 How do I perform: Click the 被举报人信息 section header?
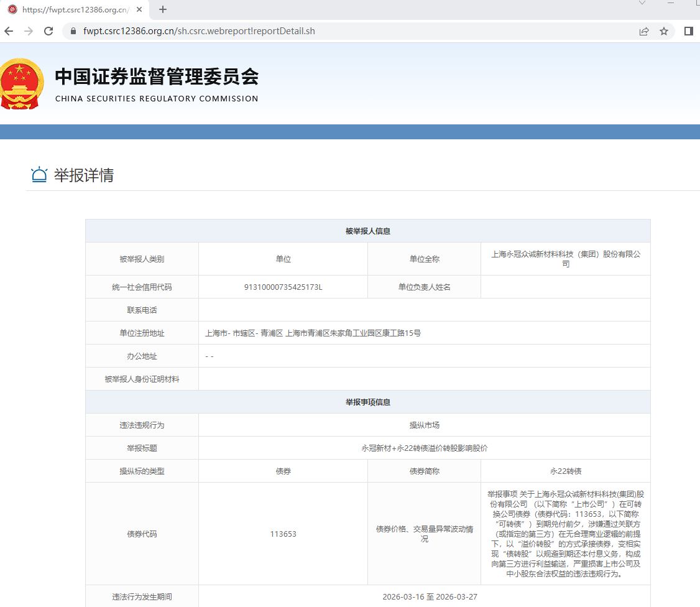[x=368, y=231]
